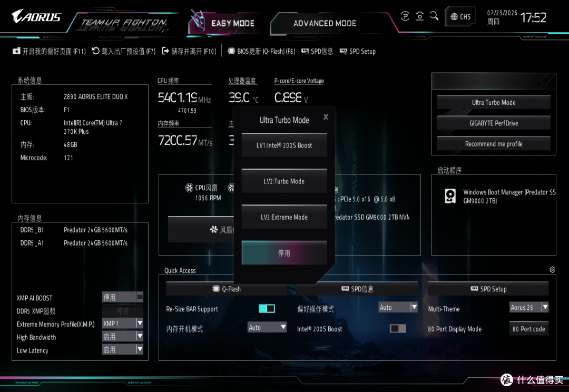Open XMP AI BOOST dropdown
This screenshot has height=392, width=569.
tap(123, 297)
